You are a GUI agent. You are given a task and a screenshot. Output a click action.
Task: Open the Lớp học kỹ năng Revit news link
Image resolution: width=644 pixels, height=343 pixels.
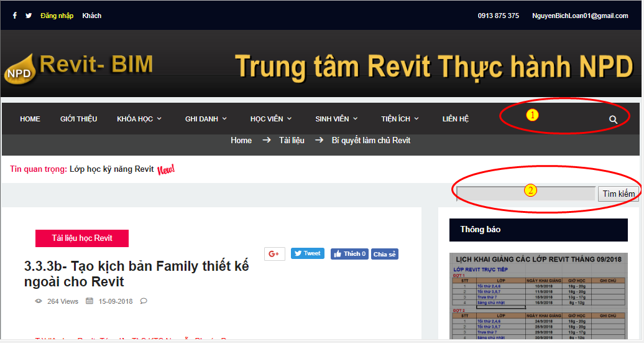112,169
